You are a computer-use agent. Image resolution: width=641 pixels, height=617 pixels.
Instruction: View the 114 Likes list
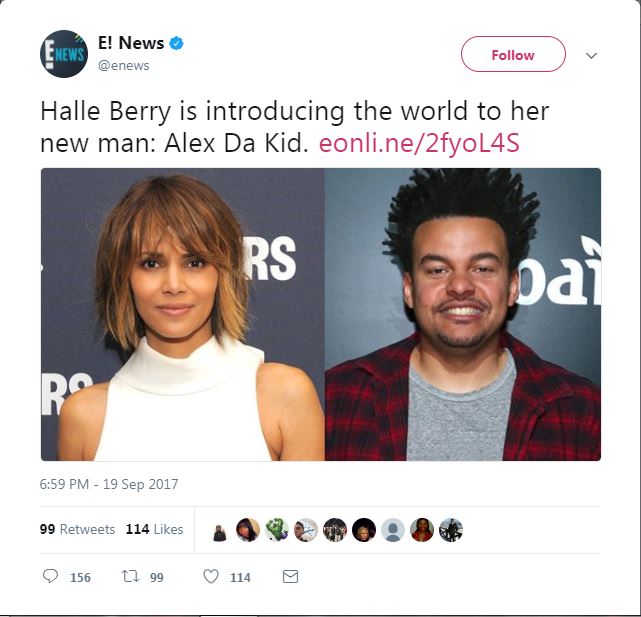(154, 529)
